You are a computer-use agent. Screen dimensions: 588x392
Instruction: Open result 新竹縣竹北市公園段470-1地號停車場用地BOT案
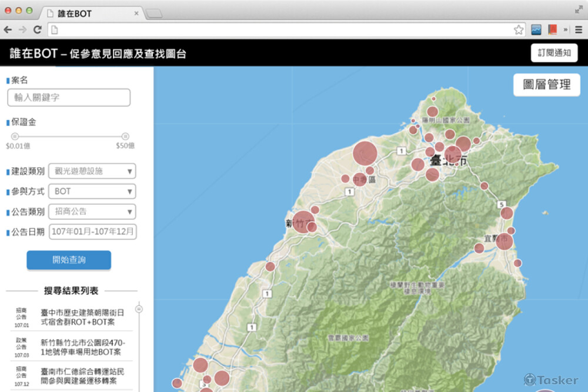[82, 347]
